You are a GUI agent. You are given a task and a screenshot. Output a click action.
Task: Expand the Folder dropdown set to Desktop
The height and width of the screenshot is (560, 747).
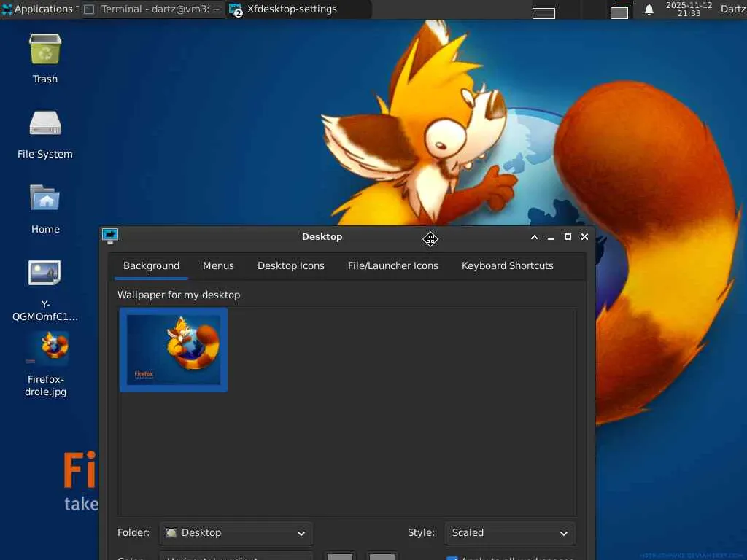[236, 533]
